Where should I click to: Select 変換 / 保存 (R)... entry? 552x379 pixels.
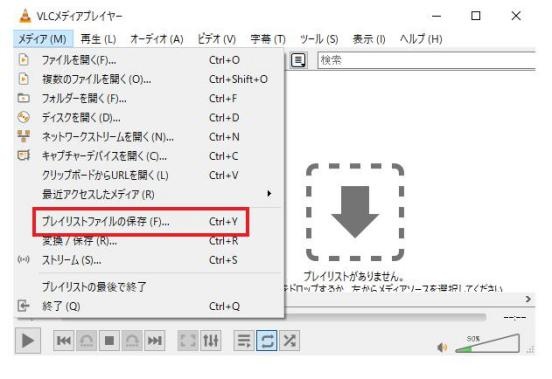tap(149, 241)
